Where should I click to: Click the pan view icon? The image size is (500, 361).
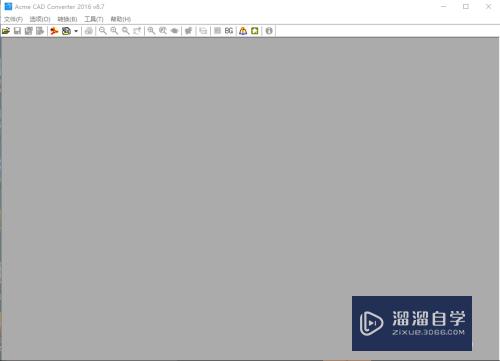click(x=174, y=31)
